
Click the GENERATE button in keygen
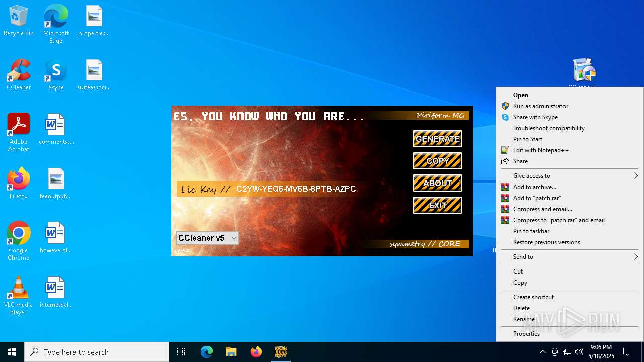pos(437,139)
